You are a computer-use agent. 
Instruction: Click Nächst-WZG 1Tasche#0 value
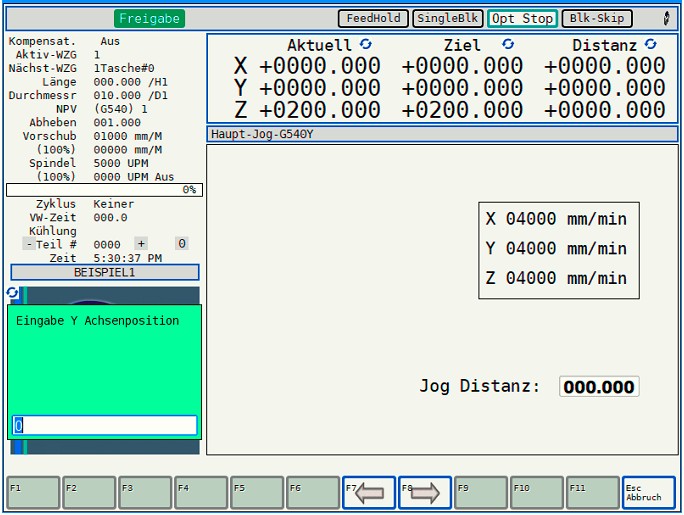(x=124, y=68)
